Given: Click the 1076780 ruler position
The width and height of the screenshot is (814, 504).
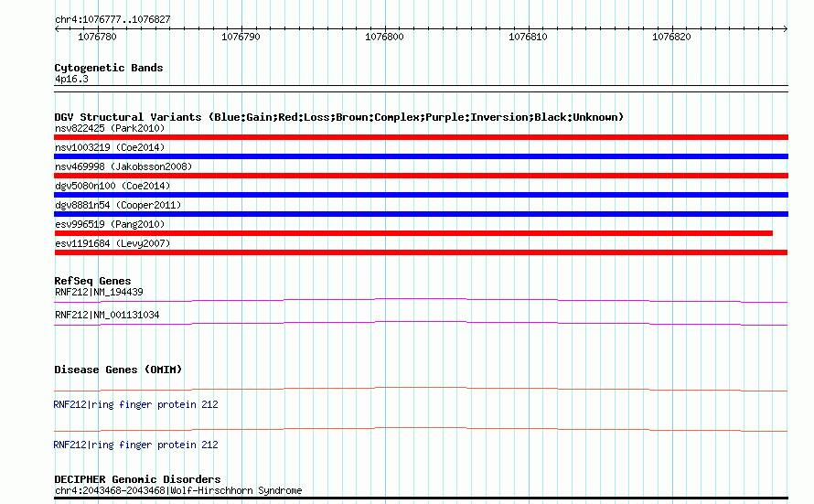Looking at the screenshot, I should pyautogui.click(x=97, y=37).
